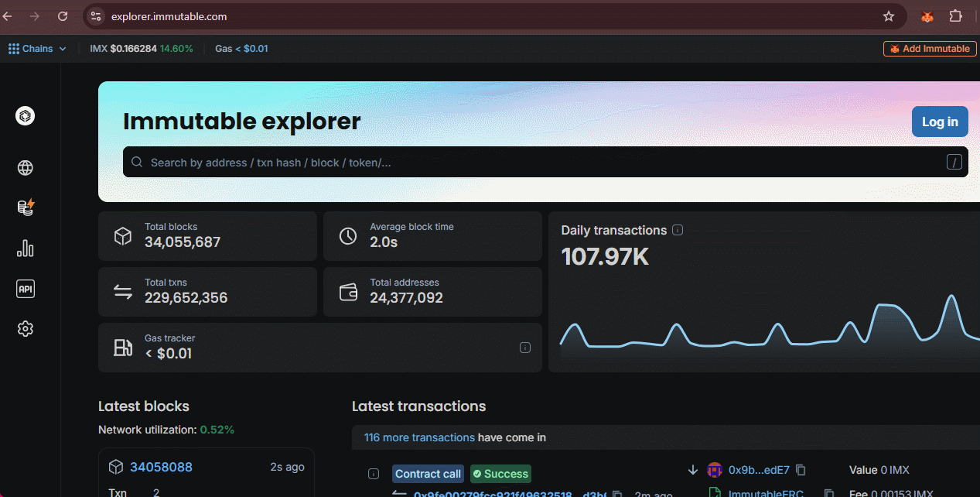Viewport: 980px width, 497px height.
Task: Expand the Chains dropdown
Action: tap(38, 49)
